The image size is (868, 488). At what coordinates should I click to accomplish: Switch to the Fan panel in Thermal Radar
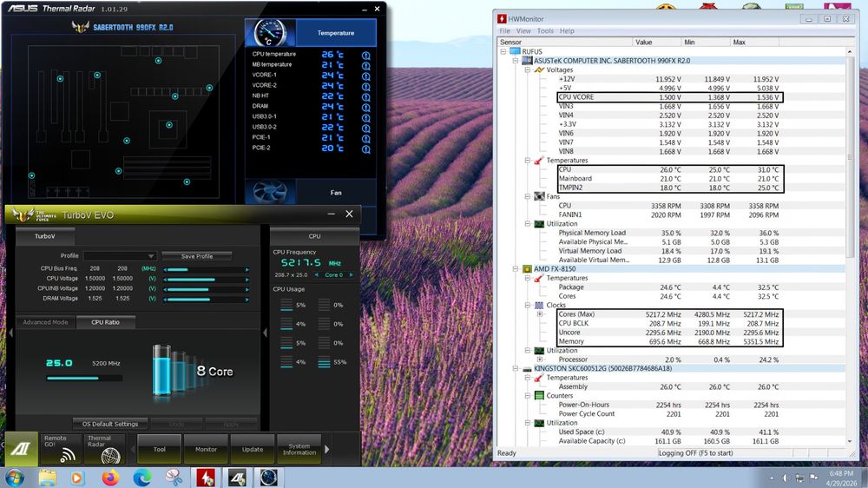coord(336,193)
